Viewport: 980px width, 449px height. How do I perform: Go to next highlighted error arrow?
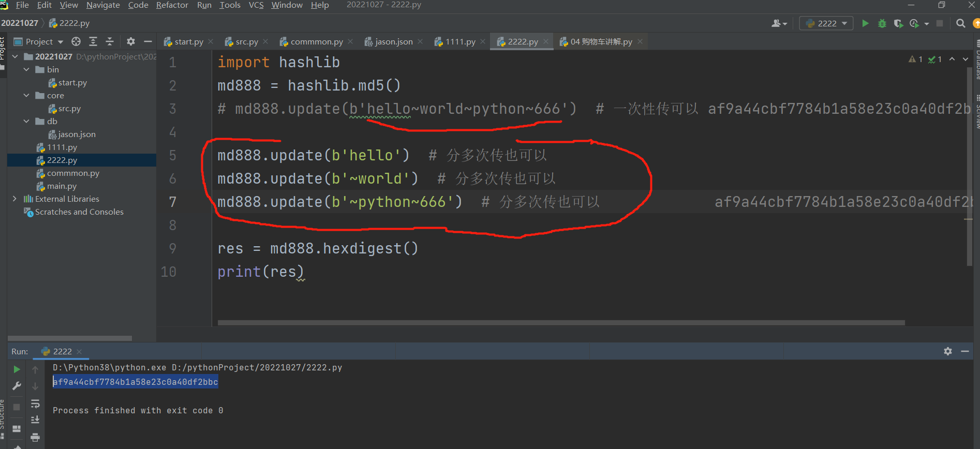pyautogui.click(x=966, y=59)
